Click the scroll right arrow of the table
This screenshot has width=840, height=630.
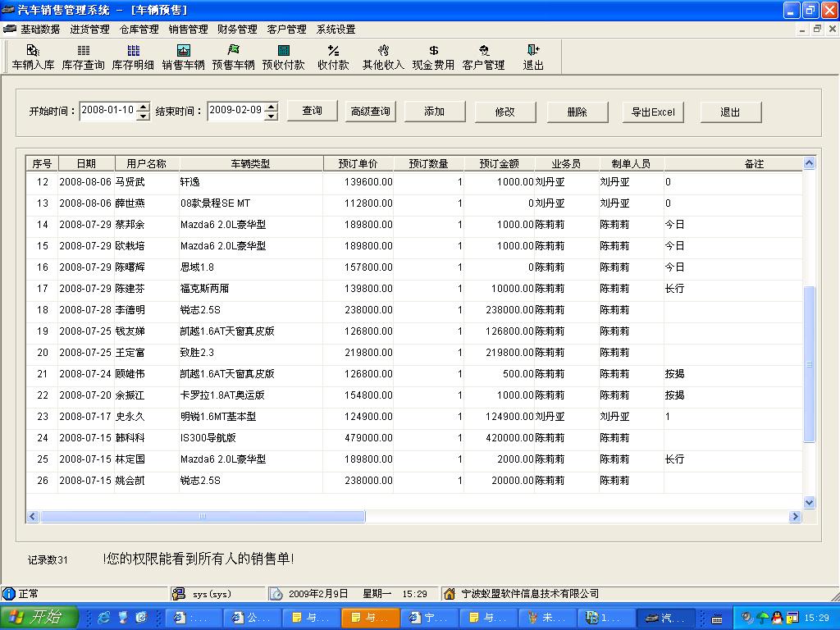click(x=795, y=517)
